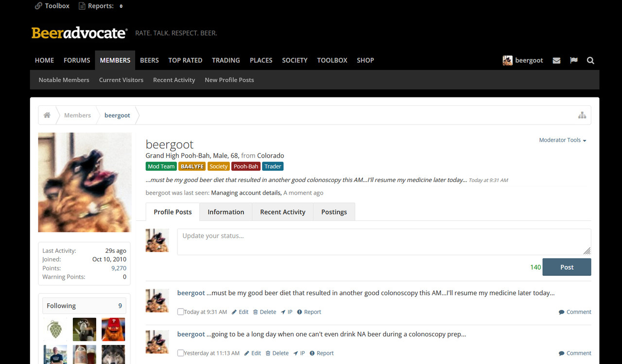The height and width of the screenshot is (364, 622).
Task: Open the search magnifier icon
Action: 590,60
